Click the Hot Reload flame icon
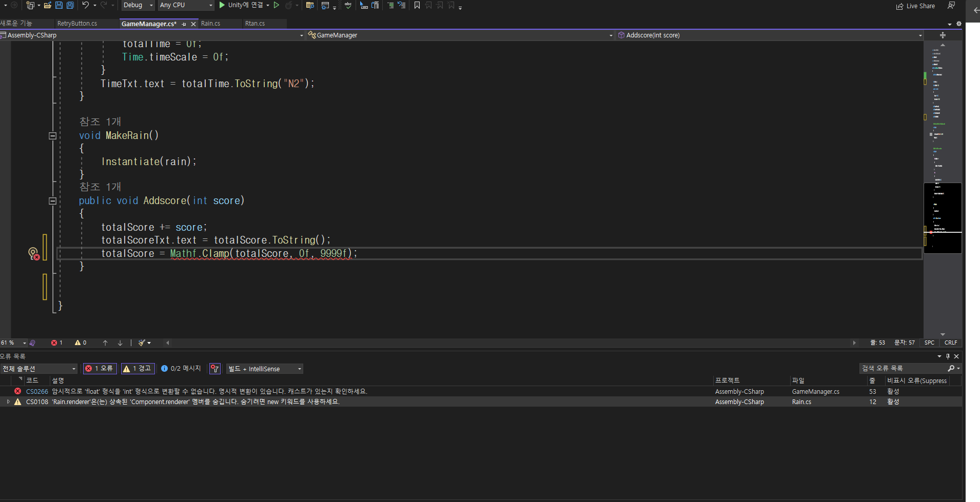This screenshot has width=980, height=502. (288, 5)
